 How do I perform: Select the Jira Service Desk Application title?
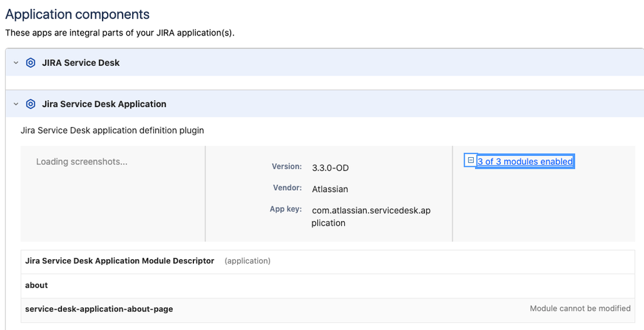click(x=104, y=104)
